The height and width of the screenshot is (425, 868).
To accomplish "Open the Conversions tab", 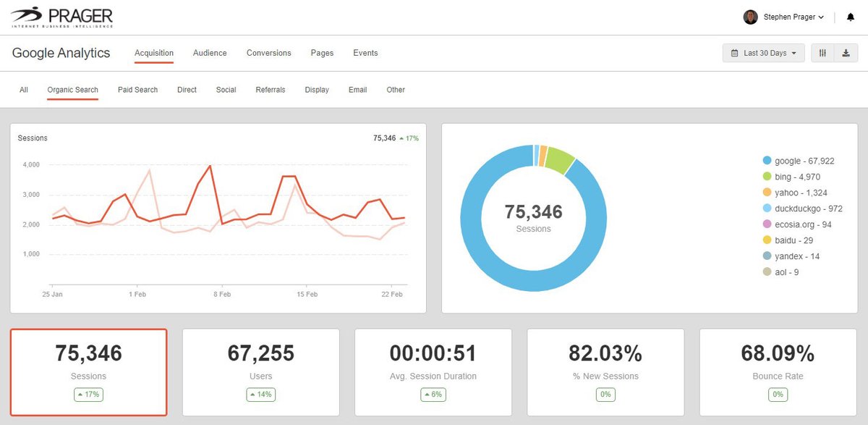I will 268,53.
